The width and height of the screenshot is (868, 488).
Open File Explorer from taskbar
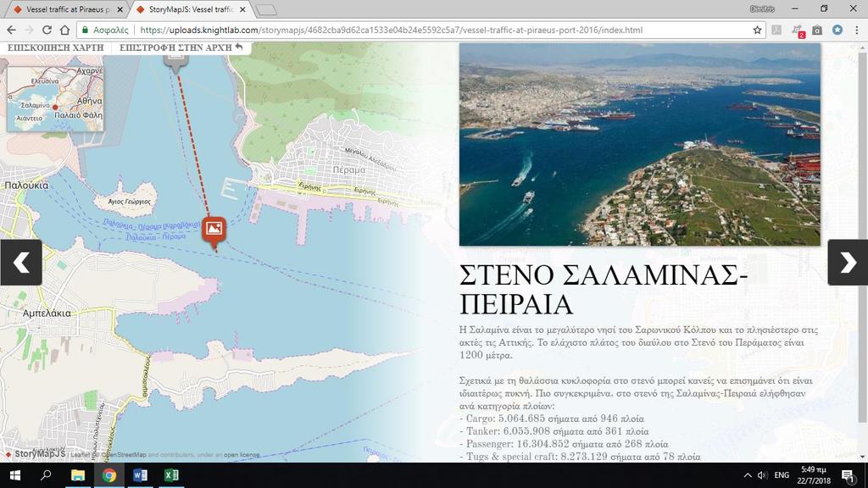point(77,475)
